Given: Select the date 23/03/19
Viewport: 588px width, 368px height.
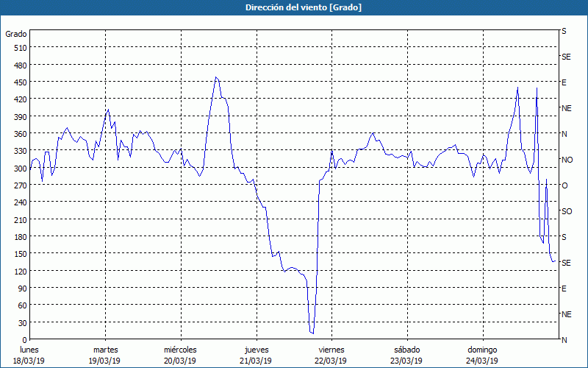Looking at the screenshot, I should pos(407,361).
